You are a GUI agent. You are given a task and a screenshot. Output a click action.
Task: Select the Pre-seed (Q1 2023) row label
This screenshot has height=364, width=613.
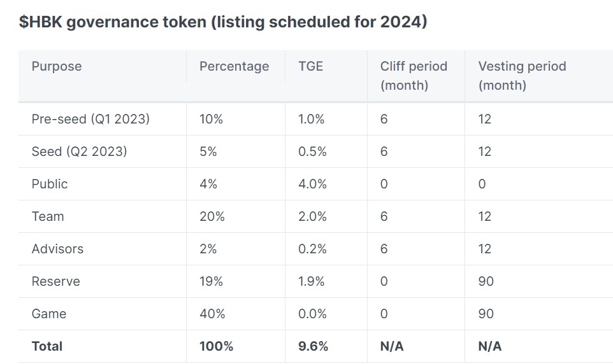90,119
